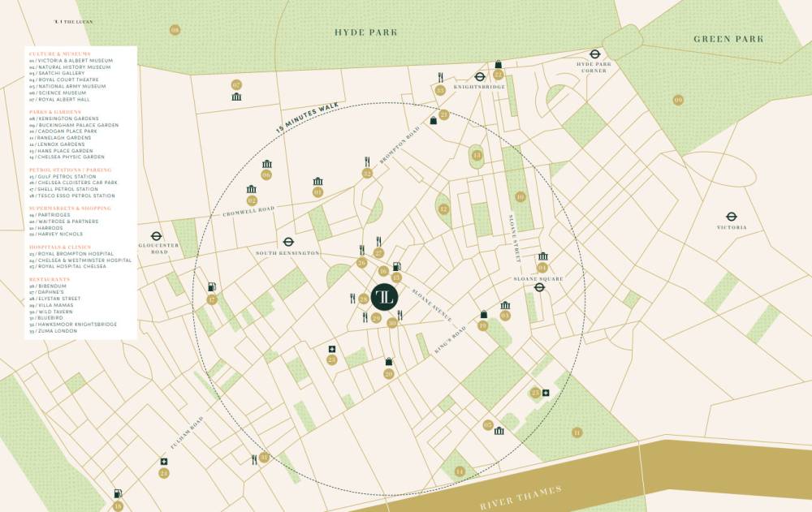Screen dimensions: 812x512
Task: Click the "Hyde Park" map label
Action: click(x=365, y=32)
